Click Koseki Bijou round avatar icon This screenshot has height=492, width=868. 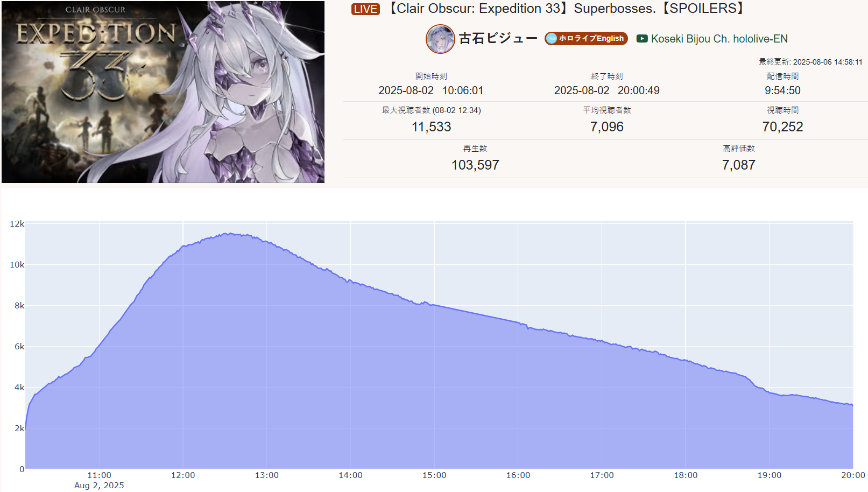click(440, 39)
